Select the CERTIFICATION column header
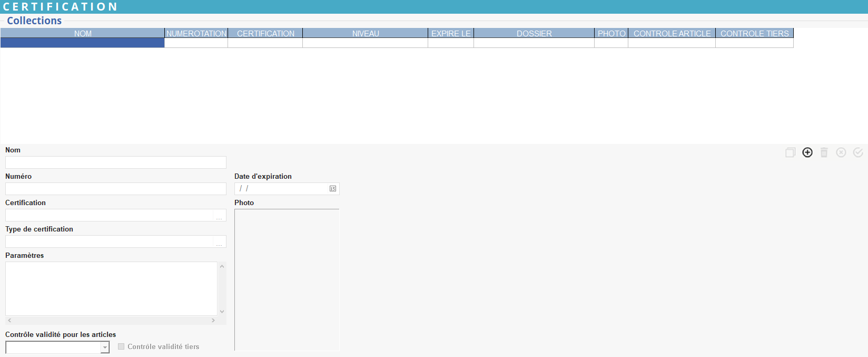868x357 pixels. (x=265, y=33)
